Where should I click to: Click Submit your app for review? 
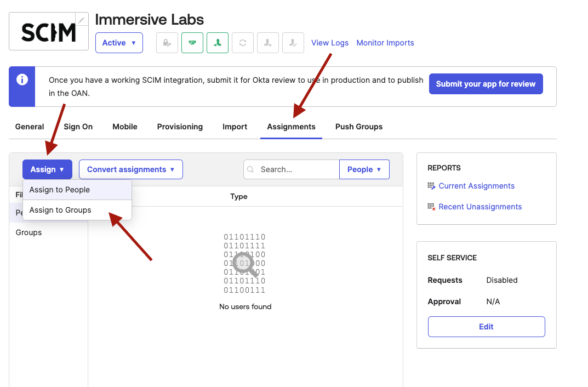486,84
